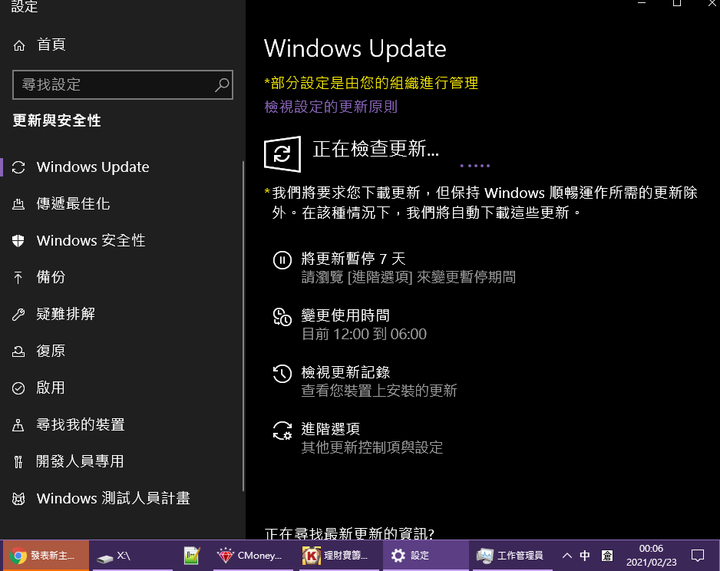Click the 復原 recovery icon
The image size is (720, 571).
tap(18, 351)
